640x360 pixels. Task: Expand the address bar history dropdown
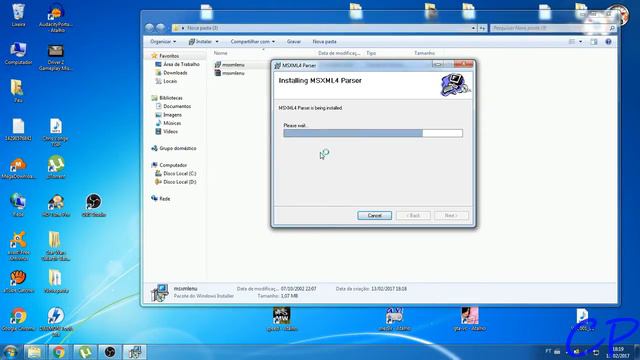coord(473,28)
